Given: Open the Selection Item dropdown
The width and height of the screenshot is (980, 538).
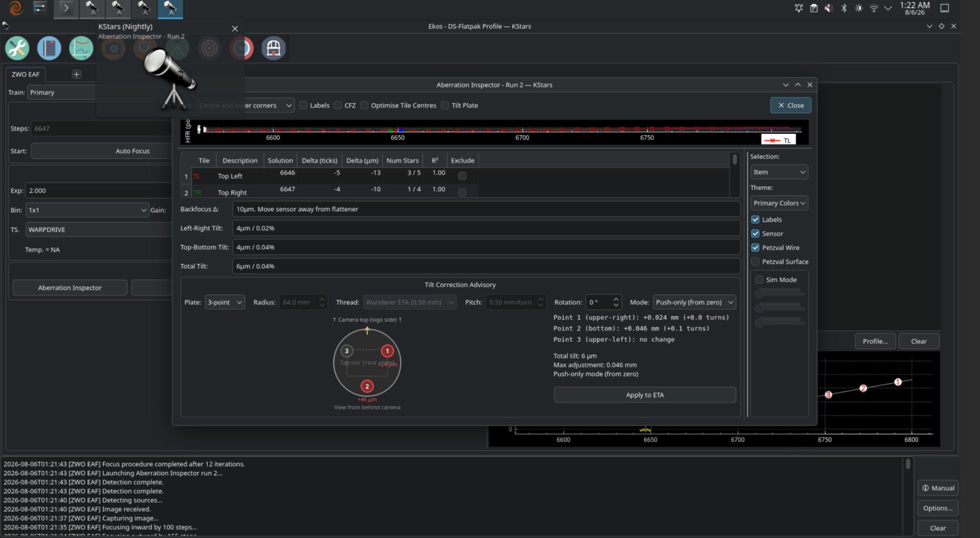Looking at the screenshot, I should click(779, 172).
